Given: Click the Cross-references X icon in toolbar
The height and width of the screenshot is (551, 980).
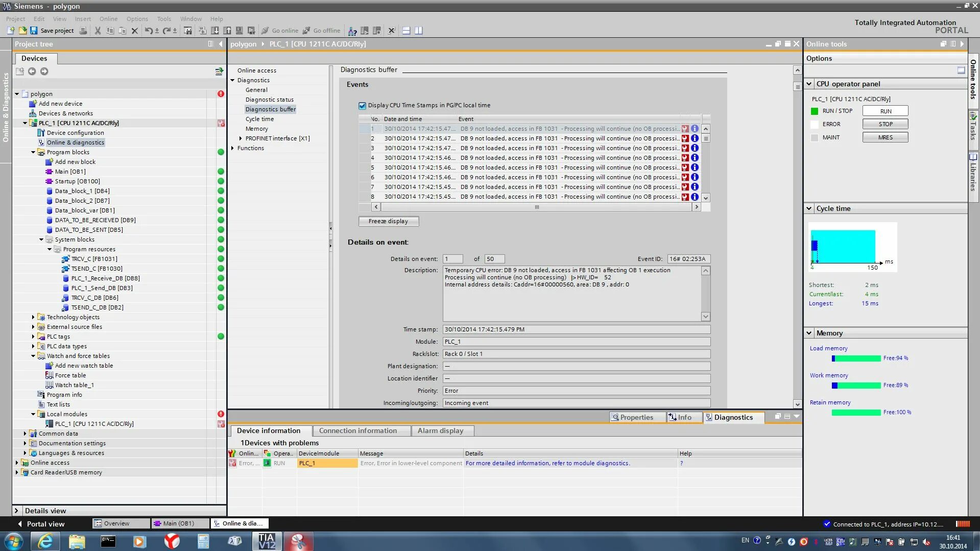Looking at the screenshot, I should [x=392, y=31].
